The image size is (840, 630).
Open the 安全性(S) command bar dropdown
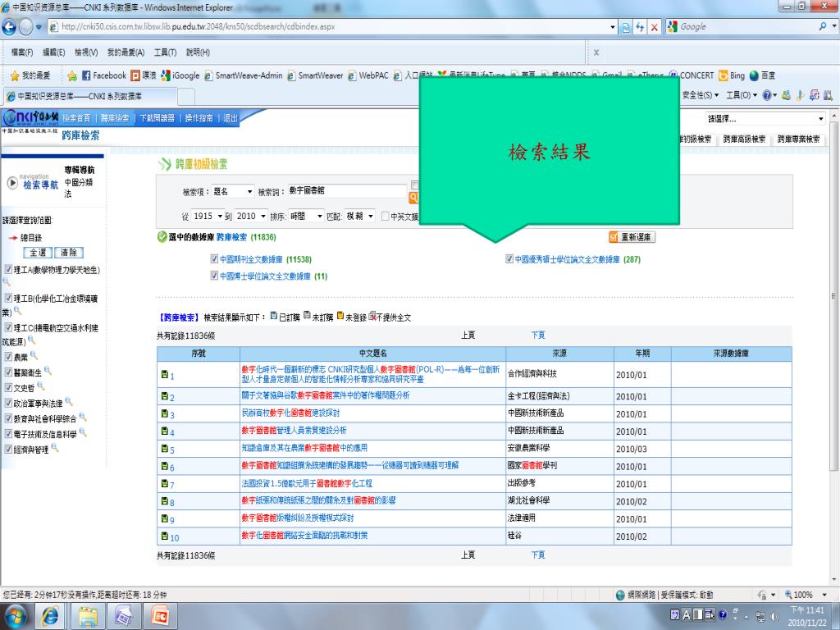701,95
